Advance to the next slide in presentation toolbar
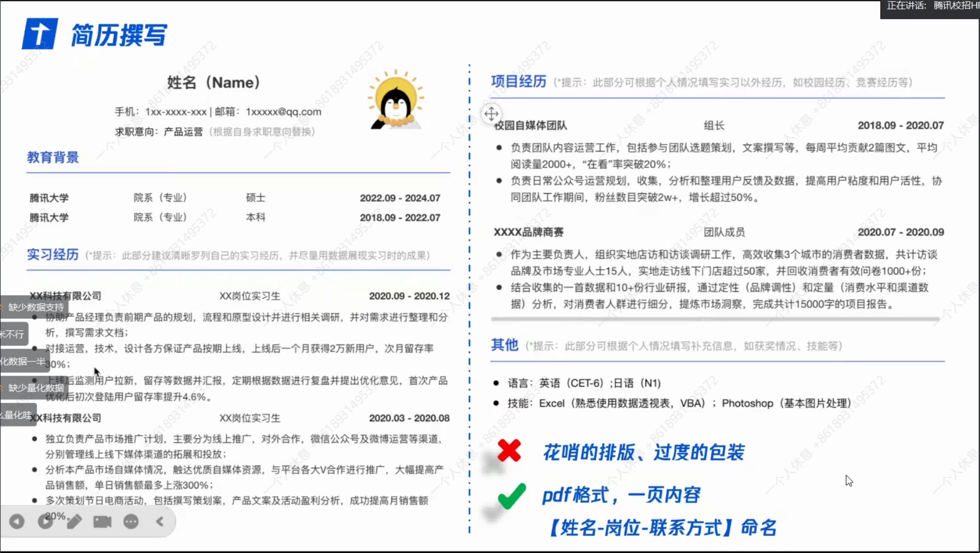 click(x=46, y=521)
